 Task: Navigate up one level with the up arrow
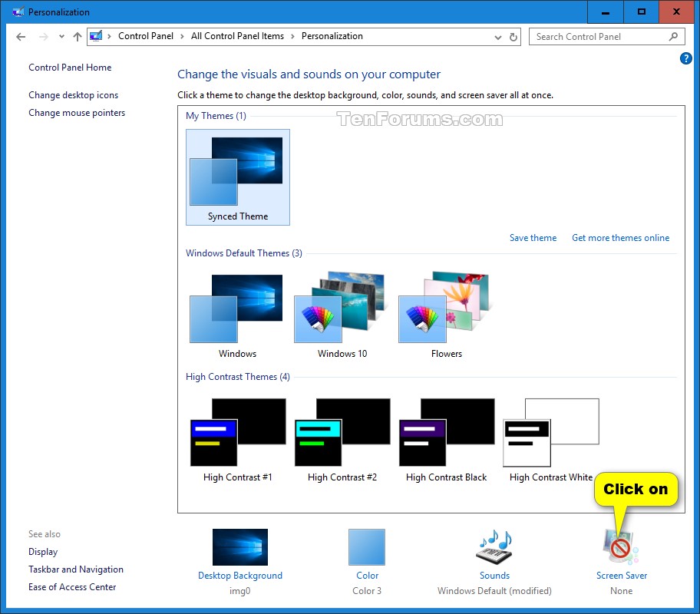(78, 36)
